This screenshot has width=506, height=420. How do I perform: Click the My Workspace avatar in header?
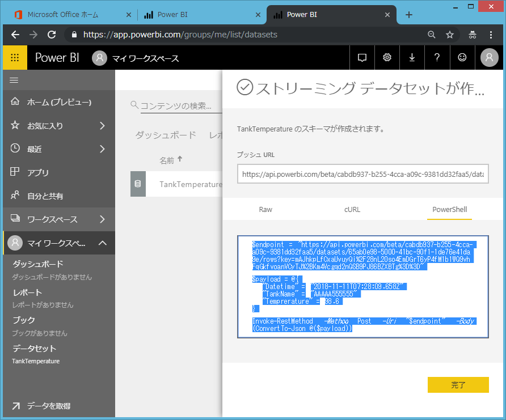point(99,58)
